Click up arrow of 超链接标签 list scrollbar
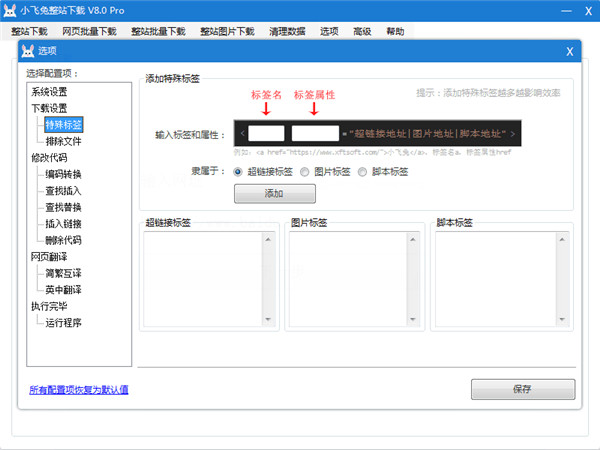This screenshot has height=450, width=600. point(268,240)
